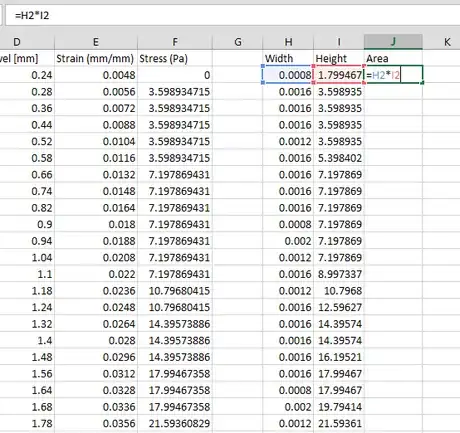The image size is (460, 433).
Task: Select width cell containing 0.0008 in row 2
Action: click(x=288, y=75)
